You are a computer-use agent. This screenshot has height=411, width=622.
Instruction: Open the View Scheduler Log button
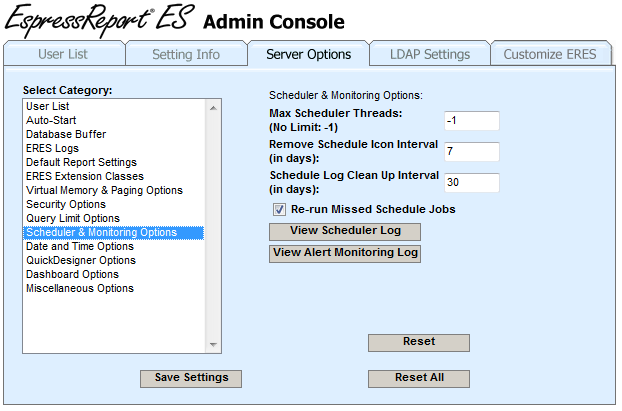(x=345, y=232)
